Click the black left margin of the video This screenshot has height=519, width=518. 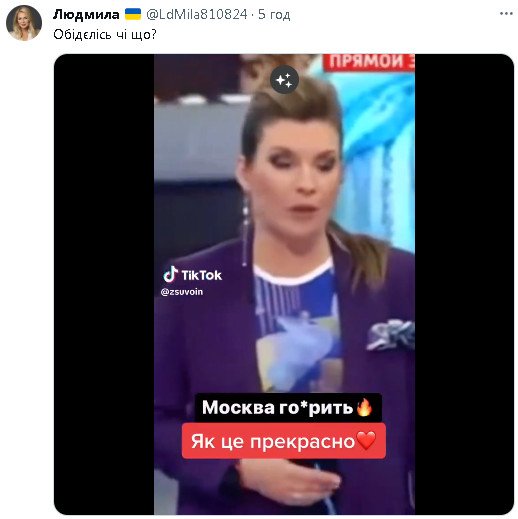pos(104,284)
